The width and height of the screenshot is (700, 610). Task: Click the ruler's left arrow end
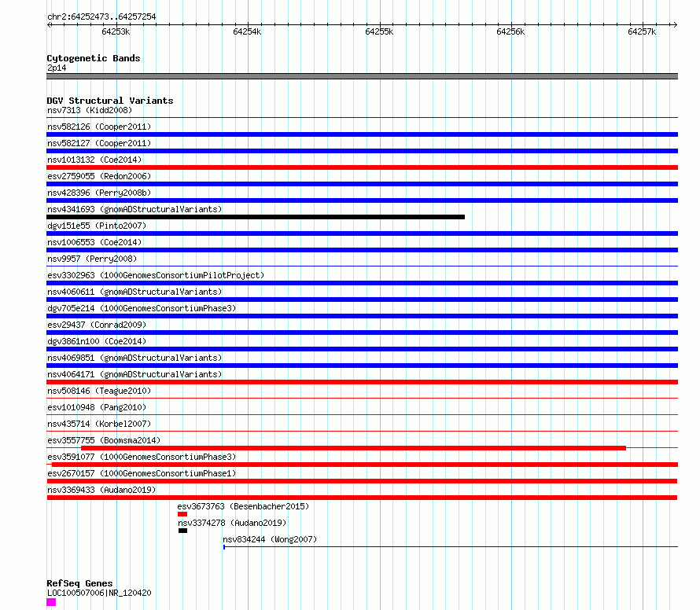[x=49, y=25]
